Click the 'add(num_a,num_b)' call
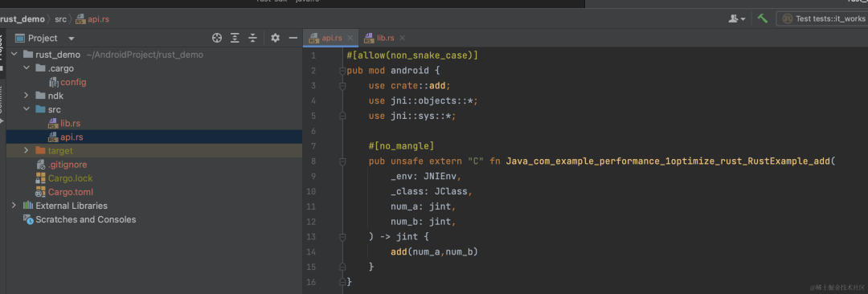 [x=434, y=252]
